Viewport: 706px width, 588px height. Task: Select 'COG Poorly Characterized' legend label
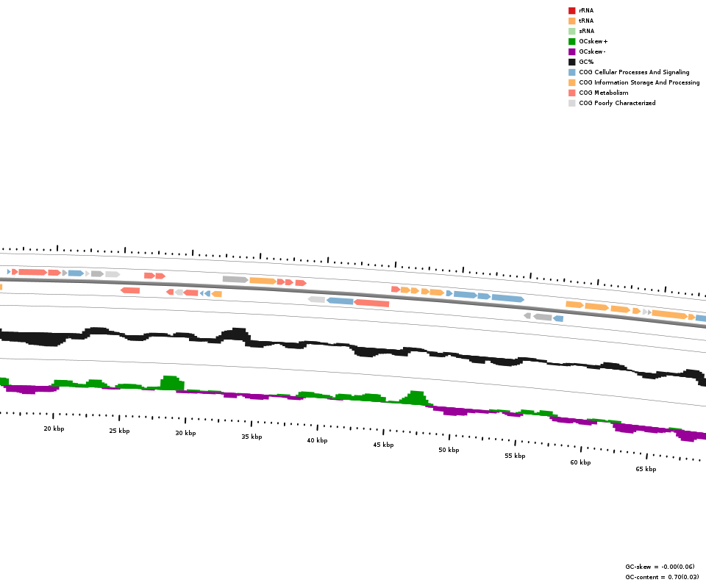[617, 103]
